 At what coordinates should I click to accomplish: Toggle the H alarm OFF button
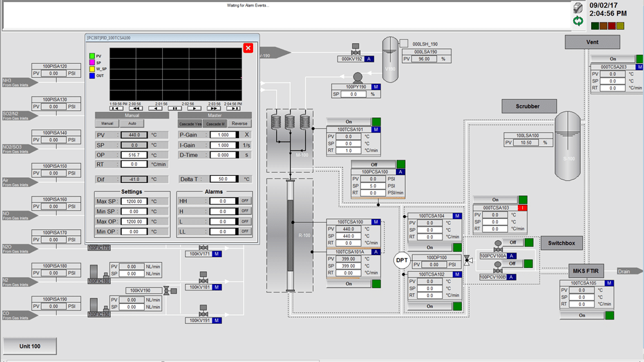(245, 211)
